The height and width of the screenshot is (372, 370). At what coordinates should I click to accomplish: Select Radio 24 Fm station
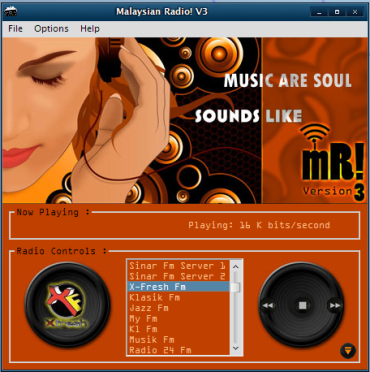pos(178,350)
